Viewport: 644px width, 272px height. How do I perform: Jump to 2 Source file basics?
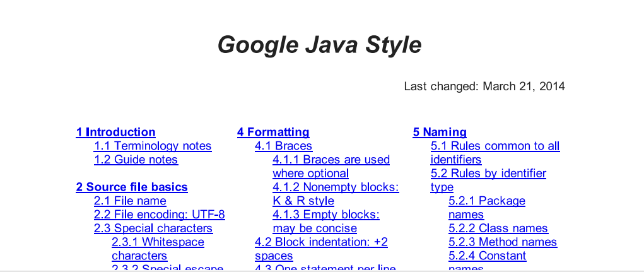click(x=132, y=187)
